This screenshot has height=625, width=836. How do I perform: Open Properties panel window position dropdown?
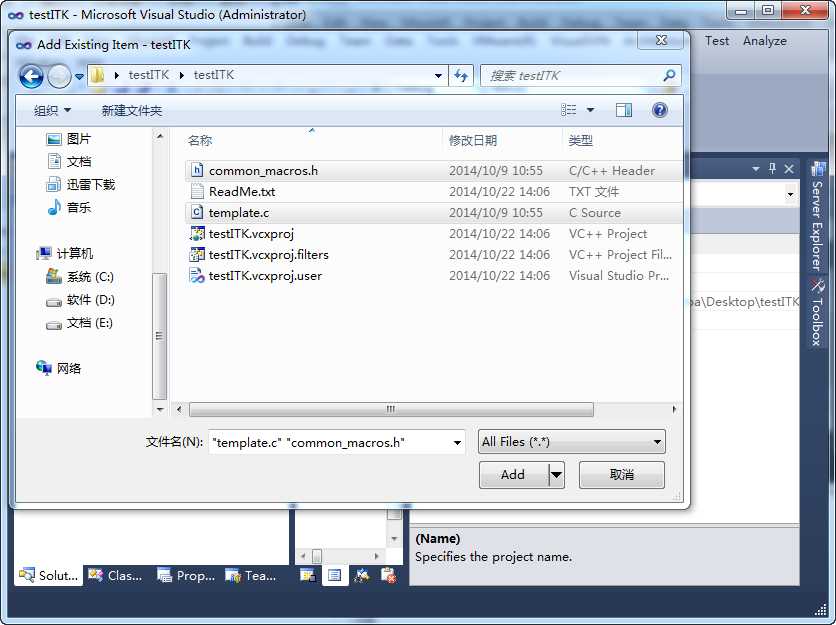[x=755, y=169]
